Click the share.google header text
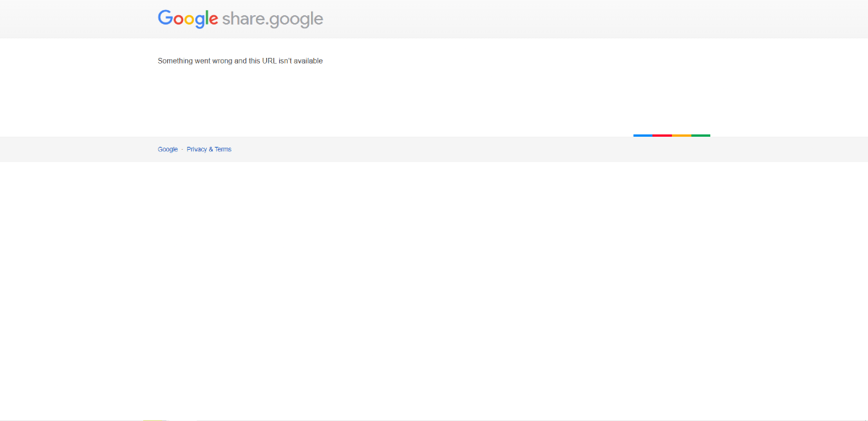Image resolution: width=868 pixels, height=421 pixels. [273, 20]
